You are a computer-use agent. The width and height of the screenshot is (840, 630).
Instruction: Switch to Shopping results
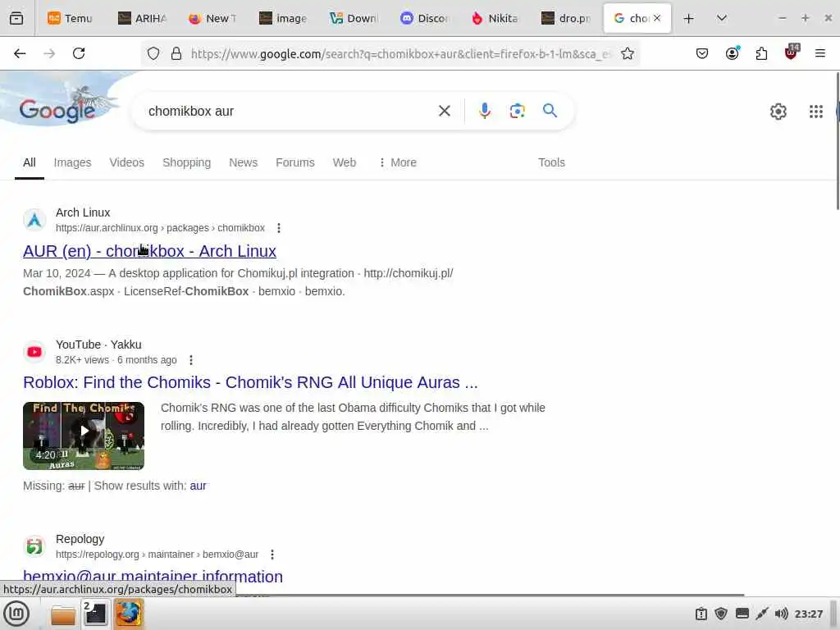186,162
